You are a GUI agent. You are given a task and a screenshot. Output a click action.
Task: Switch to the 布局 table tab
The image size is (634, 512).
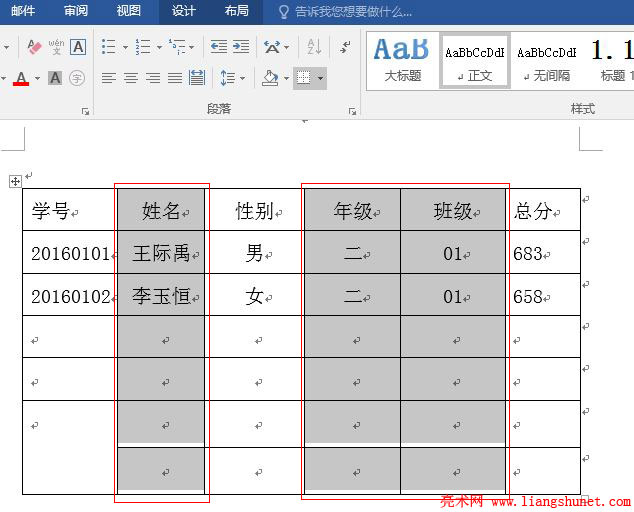click(x=237, y=11)
